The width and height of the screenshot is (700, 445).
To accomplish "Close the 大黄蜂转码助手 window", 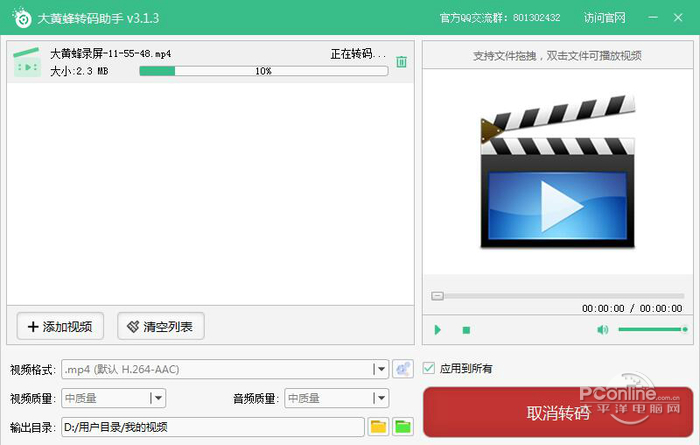I will tap(678, 17).
